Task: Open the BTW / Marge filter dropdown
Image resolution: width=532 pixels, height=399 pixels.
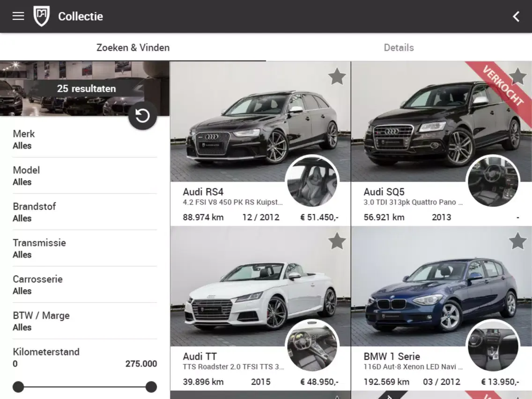Action: click(85, 321)
